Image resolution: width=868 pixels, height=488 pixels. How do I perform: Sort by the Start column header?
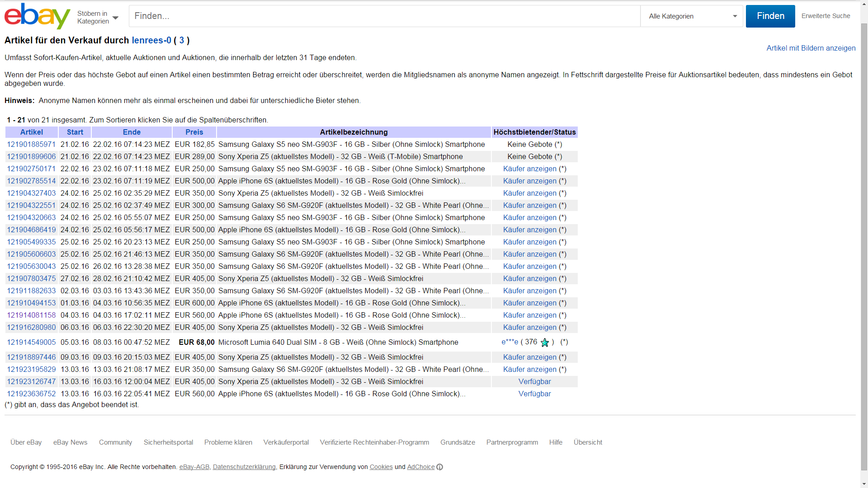tap(75, 132)
